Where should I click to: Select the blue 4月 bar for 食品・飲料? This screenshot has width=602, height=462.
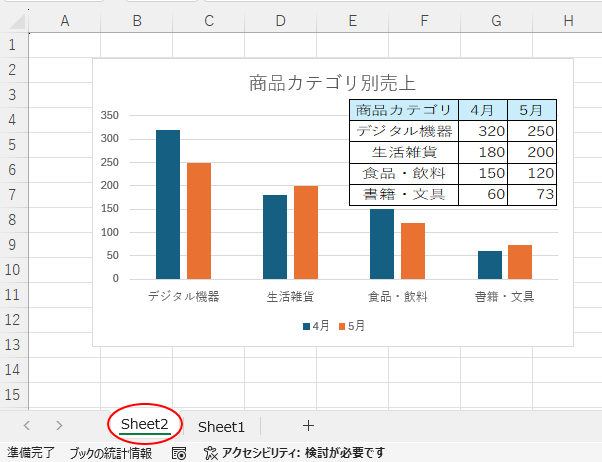(x=382, y=244)
